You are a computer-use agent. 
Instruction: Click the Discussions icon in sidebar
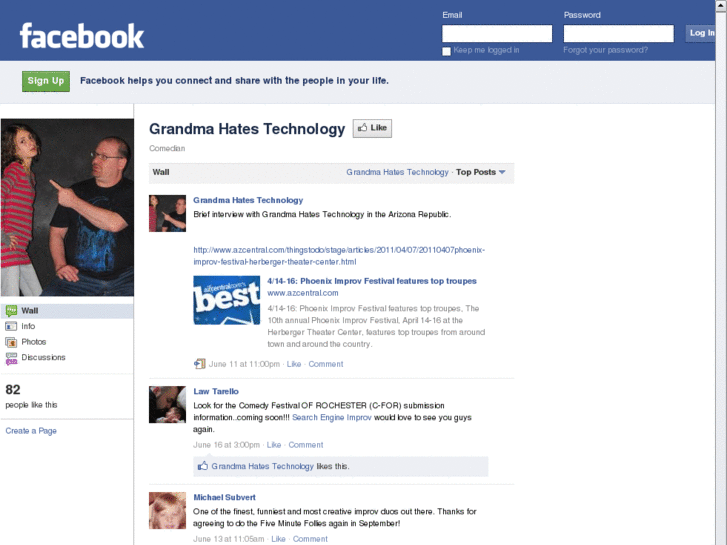pyautogui.click(x=11, y=358)
